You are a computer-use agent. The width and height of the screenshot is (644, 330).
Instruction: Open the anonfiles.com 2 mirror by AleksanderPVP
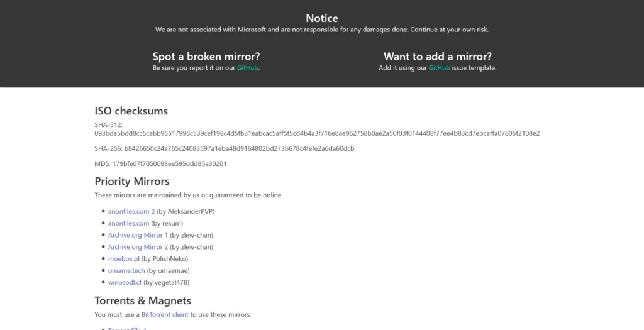tap(131, 211)
